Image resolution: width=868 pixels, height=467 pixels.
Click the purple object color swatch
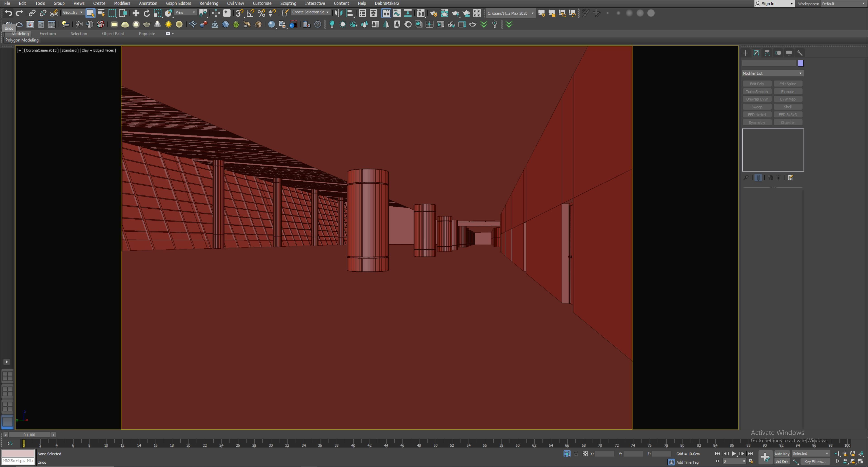click(801, 63)
